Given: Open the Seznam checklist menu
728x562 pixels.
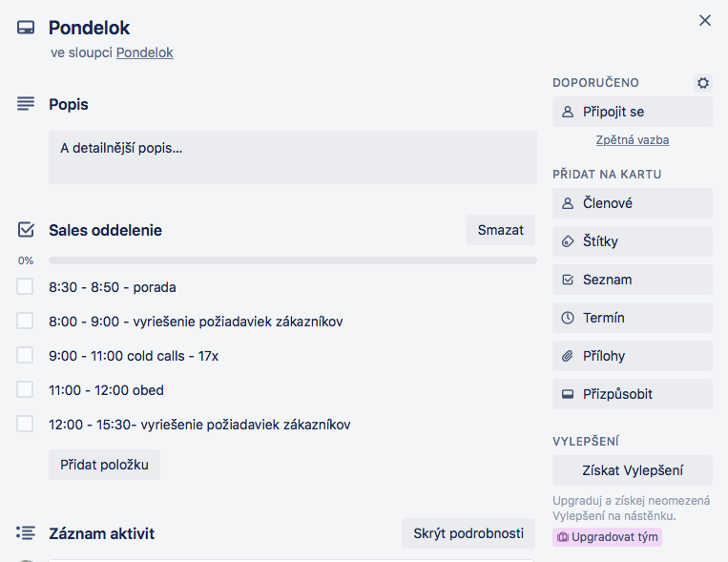Looking at the screenshot, I should 633,280.
